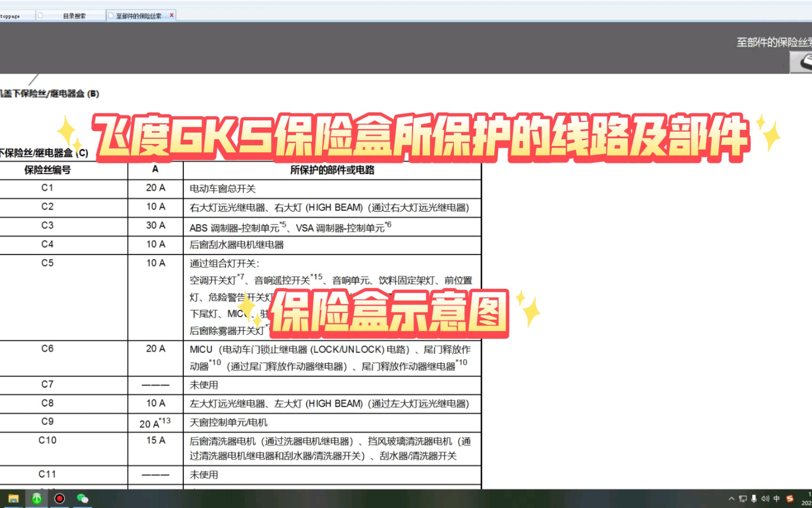Click the 15 A amperage for C10
Image resolution: width=812 pixels, height=508 pixels.
156,440
